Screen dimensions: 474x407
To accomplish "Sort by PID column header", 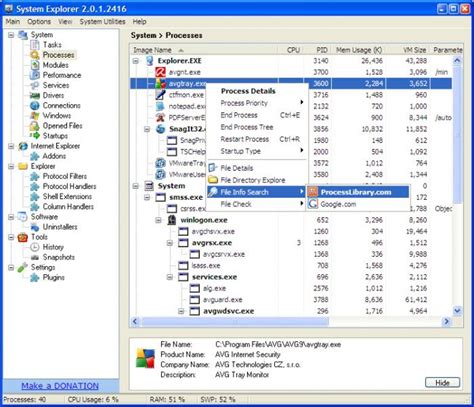I will click(316, 50).
